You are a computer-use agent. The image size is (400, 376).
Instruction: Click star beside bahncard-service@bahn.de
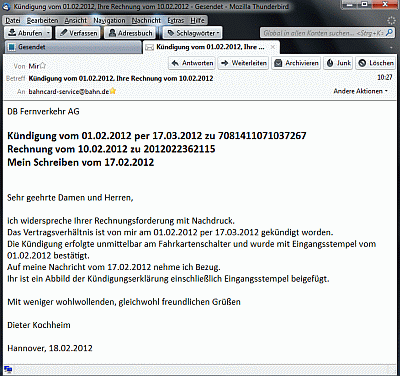(x=113, y=91)
